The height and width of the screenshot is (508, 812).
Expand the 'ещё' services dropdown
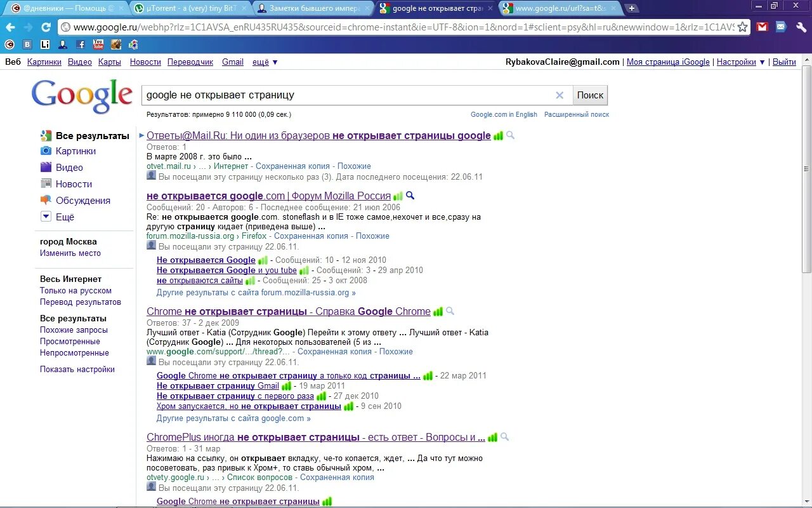pyautogui.click(x=265, y=62)
